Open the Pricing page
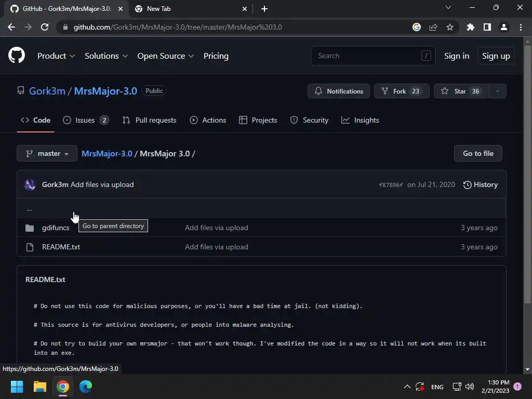This screenshot has height=399, width=532. click(216, 56)
